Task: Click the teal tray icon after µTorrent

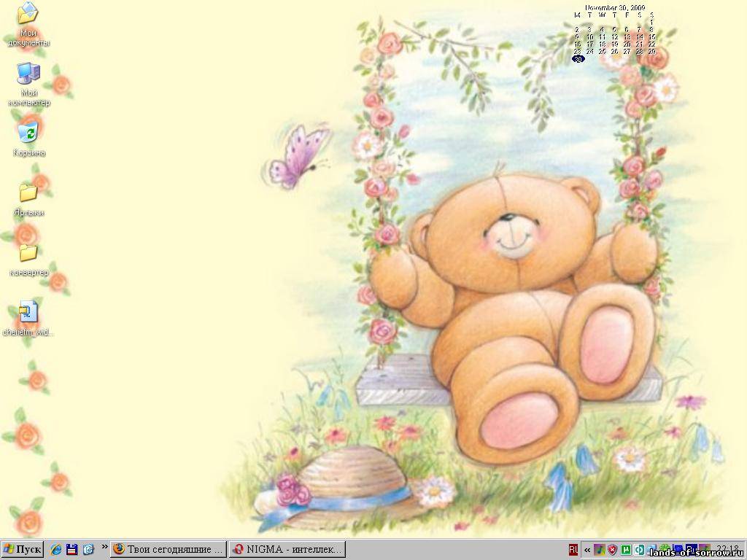Action: point(639,550)
